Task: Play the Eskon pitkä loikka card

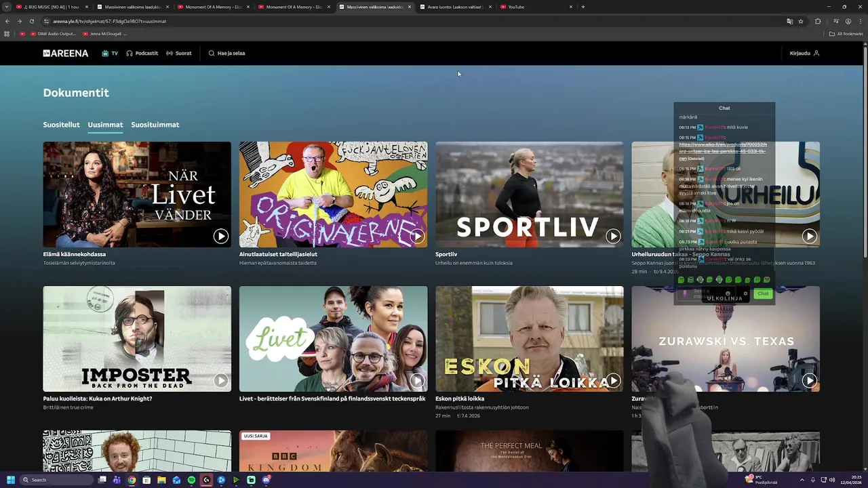Action: tap(613, 380)
